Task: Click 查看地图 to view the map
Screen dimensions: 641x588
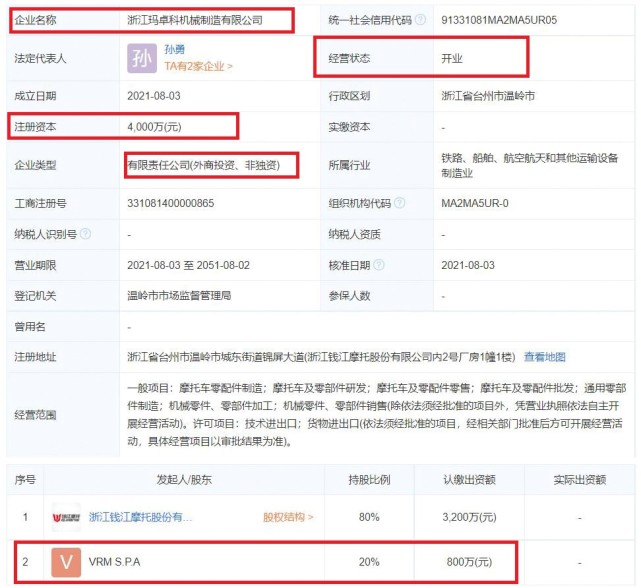Action: (545, 357)
